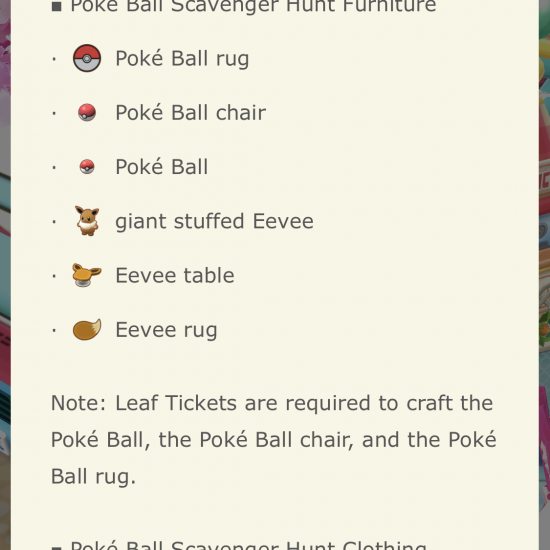Tap the giant stuffed Eevee label
This screenshot has width=550, height=550.
point(215,221)
